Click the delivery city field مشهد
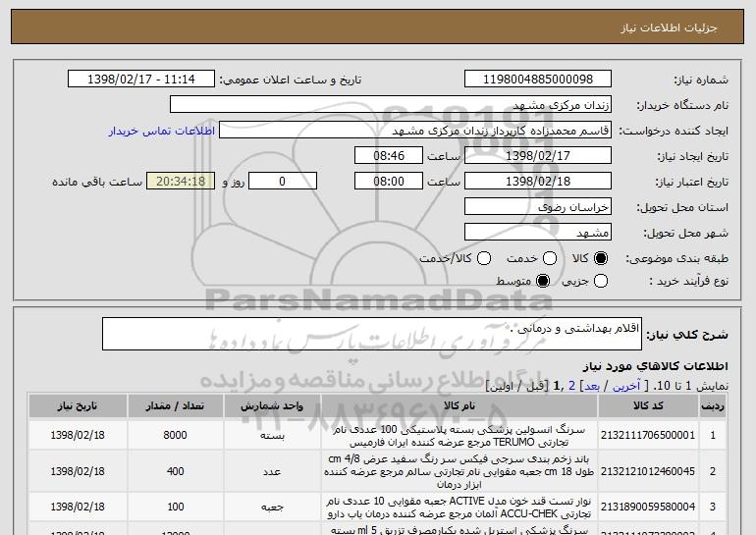 [538, 233]
